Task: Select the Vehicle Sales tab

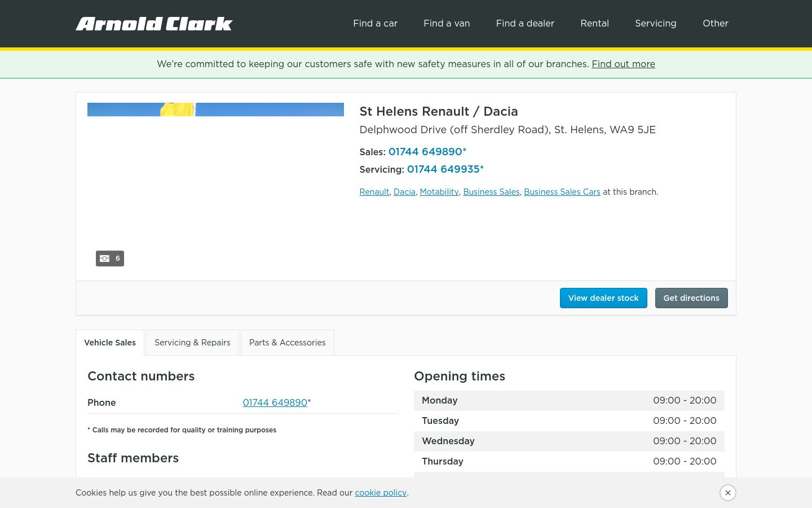Action: click(110, 343)
